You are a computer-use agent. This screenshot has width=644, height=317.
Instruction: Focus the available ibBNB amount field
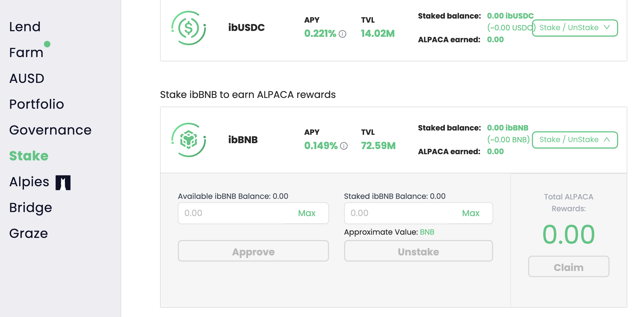(x=253, y=213)
